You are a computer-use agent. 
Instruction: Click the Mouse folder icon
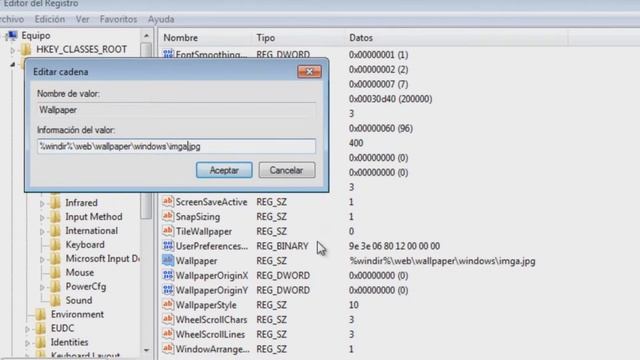pyautogui.click(x=55, y=273)
